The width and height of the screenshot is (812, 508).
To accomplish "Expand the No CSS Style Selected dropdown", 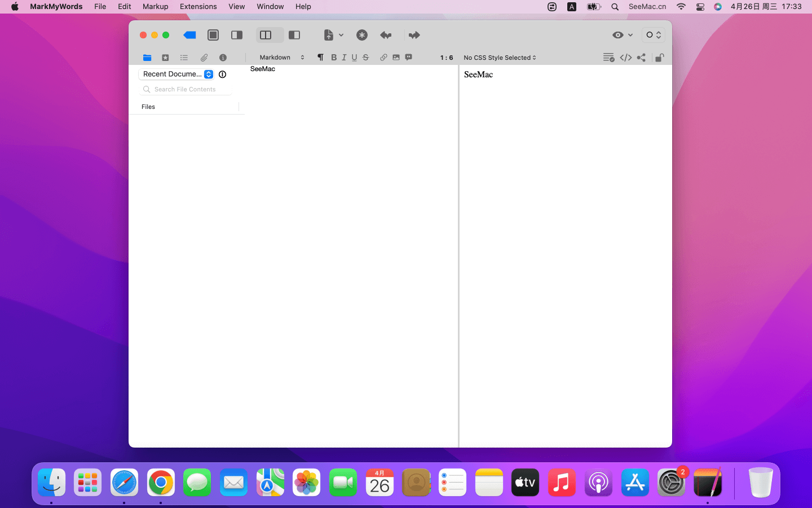I will pos(500,58).
